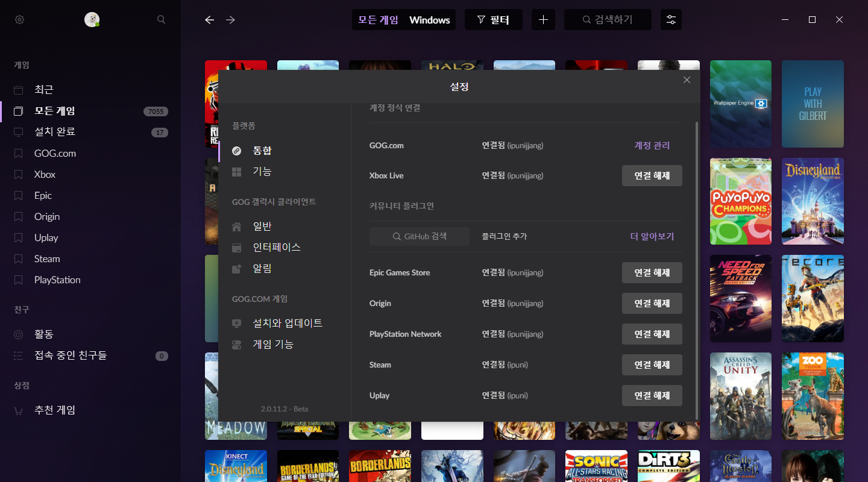Open Assassin's Creed Unity tile
Image resolution: width=868 pixels, height=482 pixels.
pyautogui.click(x=741, y=396)
